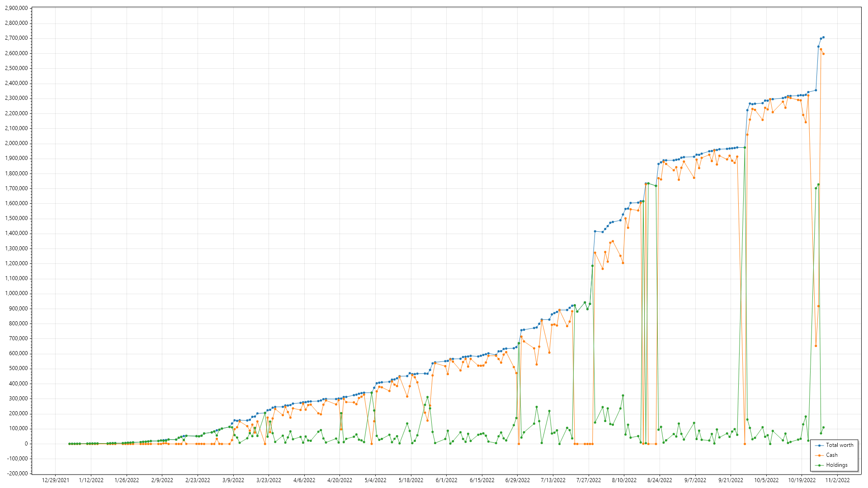
Task: Select the last green Holdings data point
Action: pos(823,427)
